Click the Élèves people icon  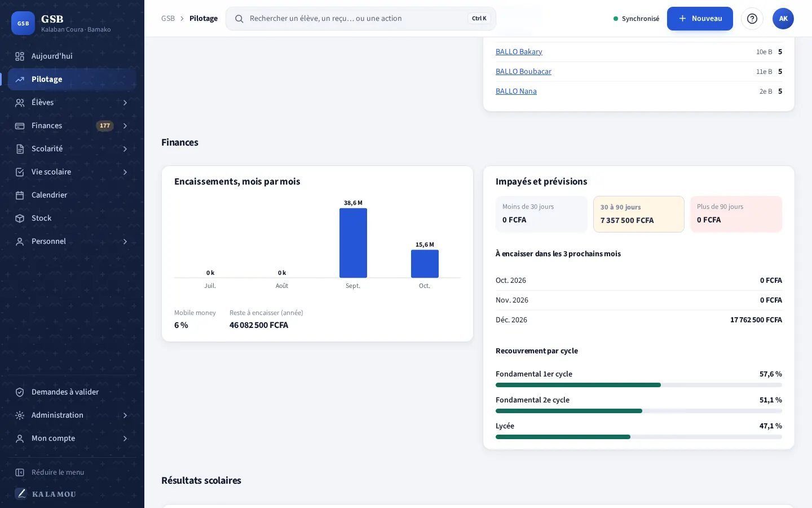click(20, 103)
